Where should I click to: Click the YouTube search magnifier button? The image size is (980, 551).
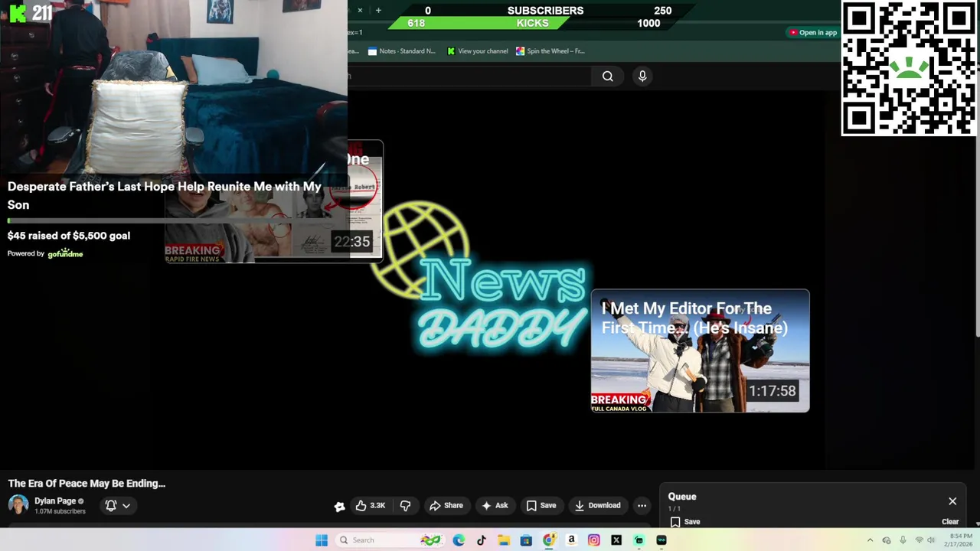click(608, 76)
